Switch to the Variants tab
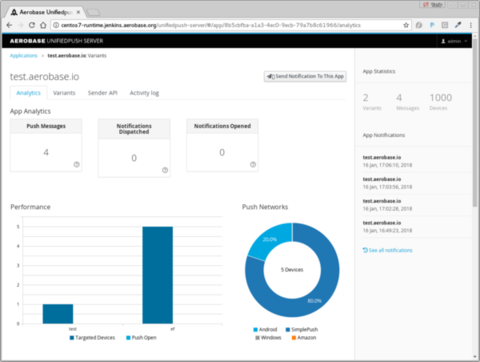480x362 pixels. pos(64,93)
